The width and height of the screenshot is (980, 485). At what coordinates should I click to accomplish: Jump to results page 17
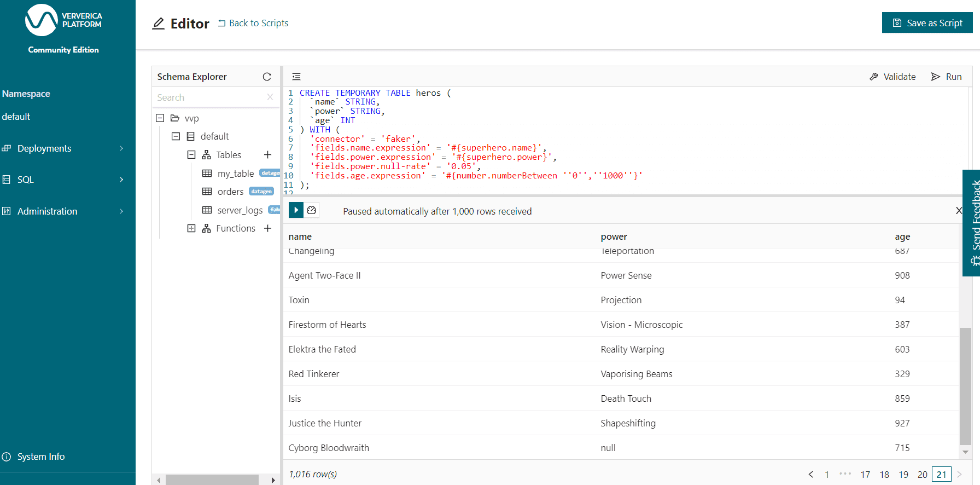[x=865, y=475]
